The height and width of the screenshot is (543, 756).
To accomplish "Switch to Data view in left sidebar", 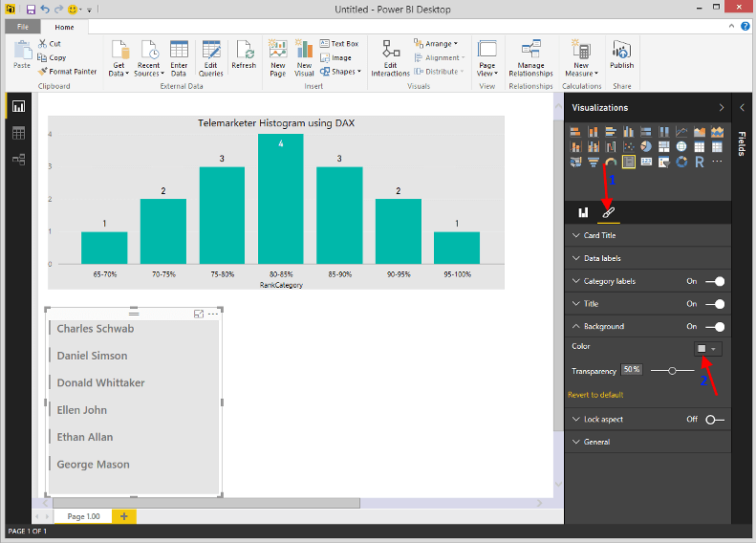I will tap(18, 133).
